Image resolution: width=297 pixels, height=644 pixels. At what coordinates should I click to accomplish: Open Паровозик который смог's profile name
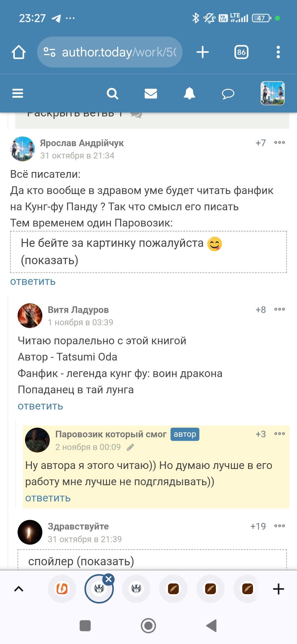click(111, 434)
